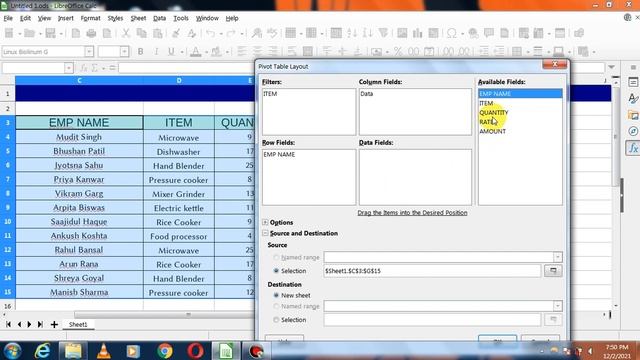Screen dimensions: 640x360
Task: Select the New sheet destination radio button
Action: point(276,295)
